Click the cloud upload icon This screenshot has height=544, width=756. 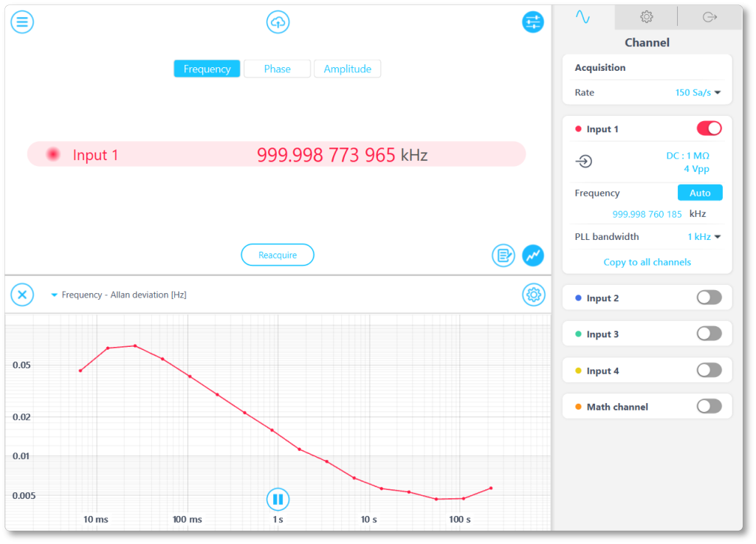[x=278, y=22]
